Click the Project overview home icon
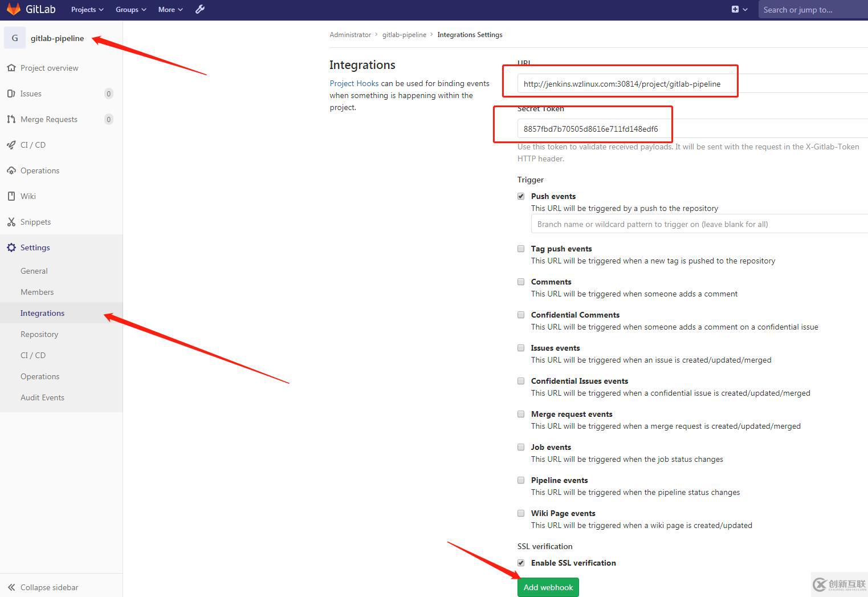This screenshot has height=597, width=868. [11, 68]
